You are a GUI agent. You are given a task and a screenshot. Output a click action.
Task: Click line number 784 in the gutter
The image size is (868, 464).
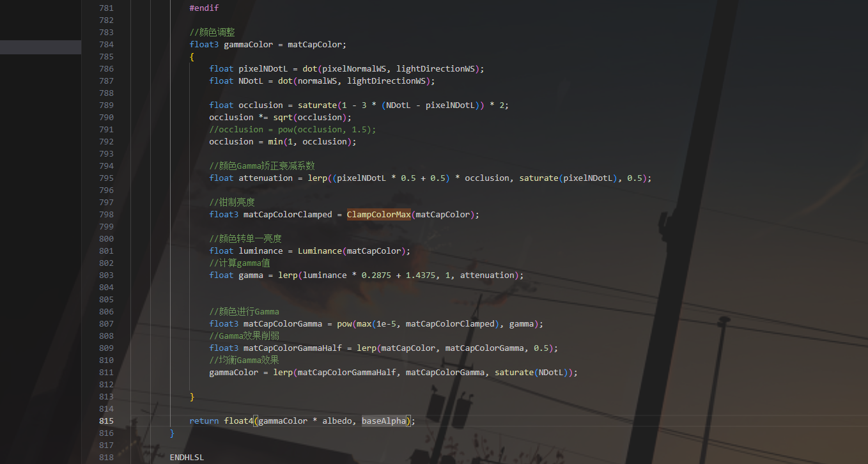click(x=106, y=45)
